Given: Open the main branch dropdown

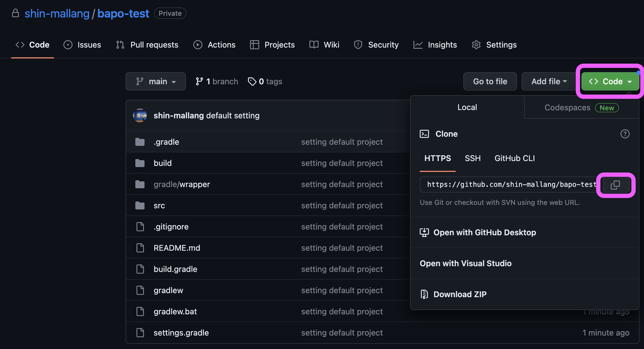Looking at the screenshot, I should [156, 82].
